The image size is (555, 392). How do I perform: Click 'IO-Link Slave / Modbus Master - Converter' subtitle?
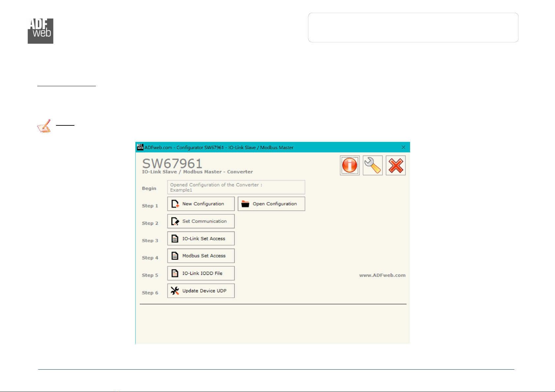coord(197,172)
